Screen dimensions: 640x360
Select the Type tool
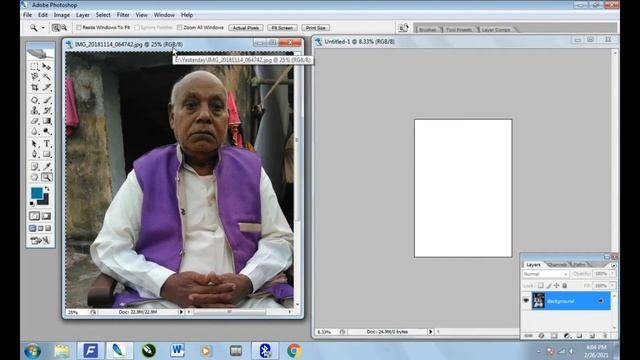47,144
